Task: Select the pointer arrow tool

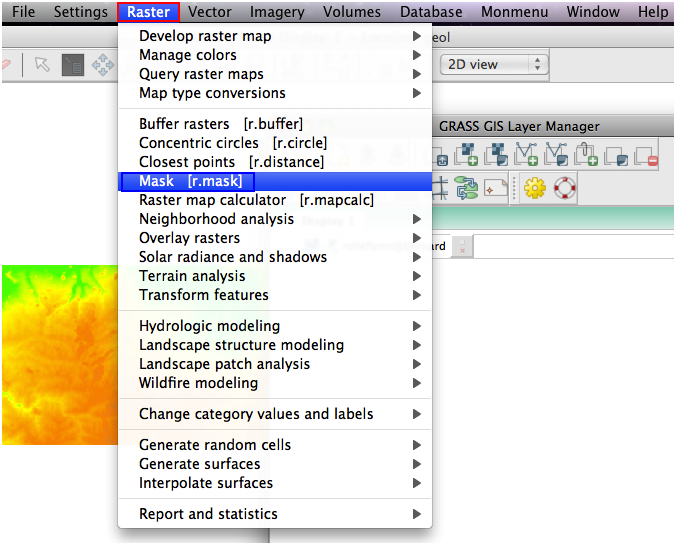Action: (42, 64)
